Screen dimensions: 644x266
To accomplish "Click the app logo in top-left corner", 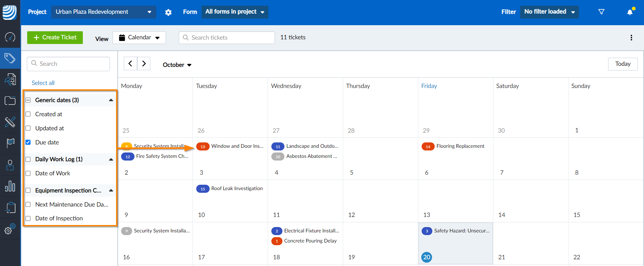I will tap(10, 12).
